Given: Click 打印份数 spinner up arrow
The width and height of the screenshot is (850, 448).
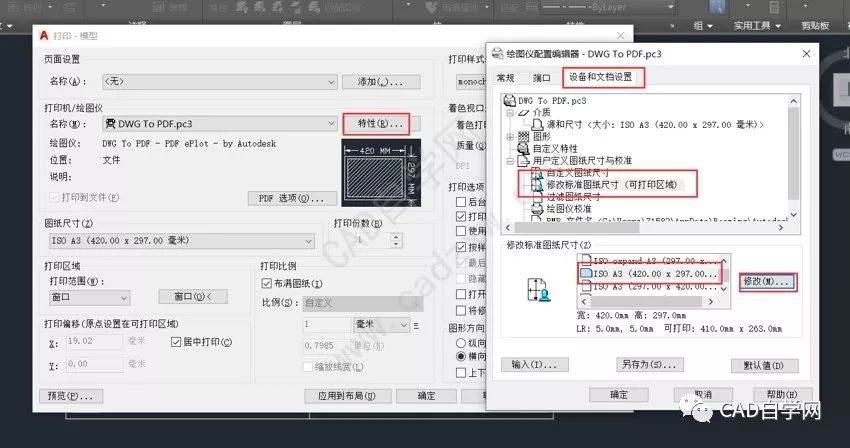Looking at the screenshot, I should (396, 237).
